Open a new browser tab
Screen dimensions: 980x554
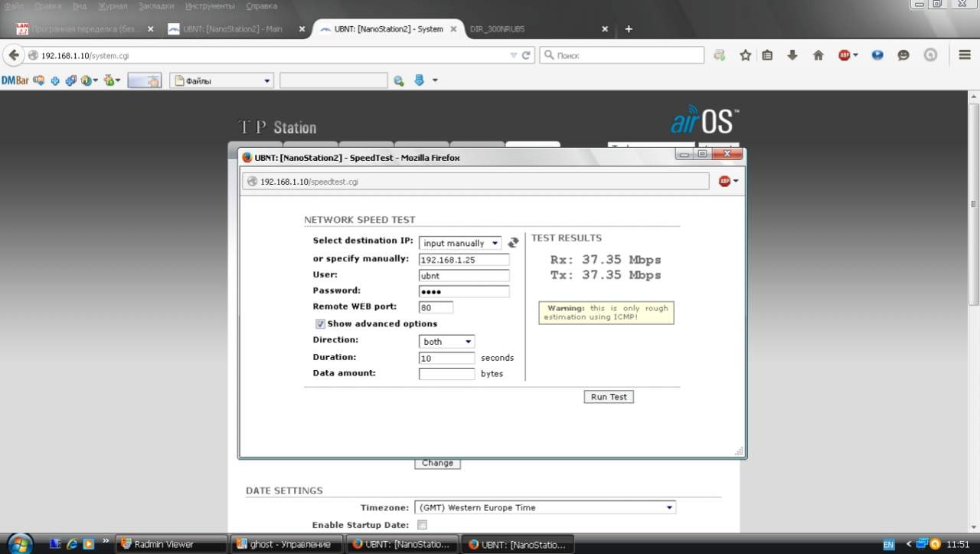pos(629,29)
